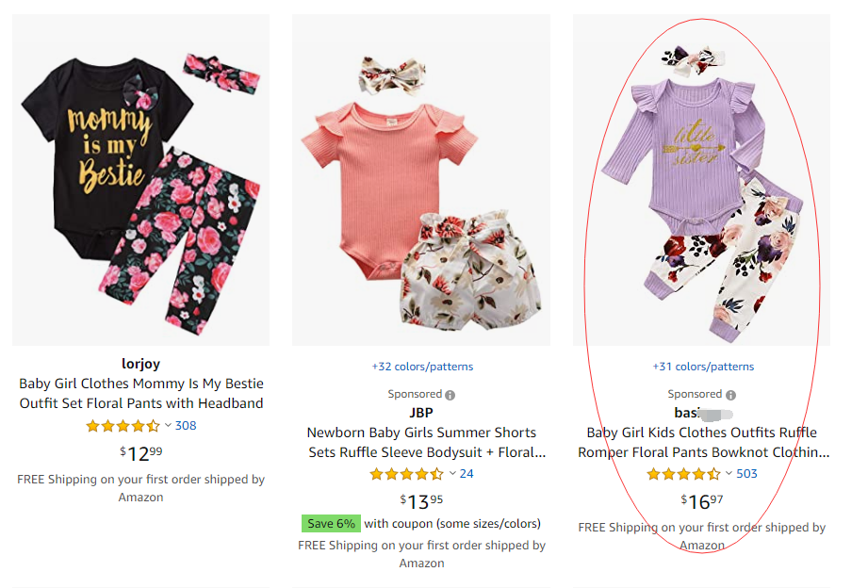The width and height of the screenshot is (868, 588).
Task: Open Newborn Baby Girls Summer Shorts title
Action: (x=421, y=442)
